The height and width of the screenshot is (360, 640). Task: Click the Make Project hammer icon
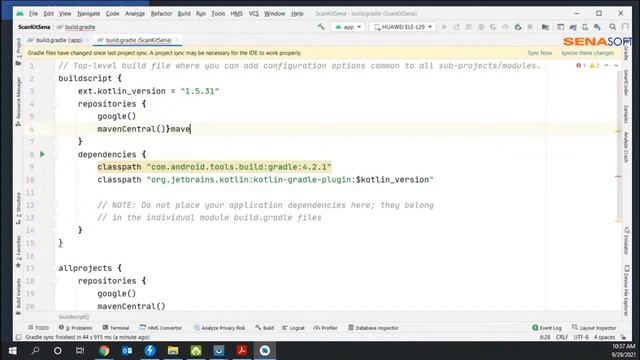click(321, 27)
